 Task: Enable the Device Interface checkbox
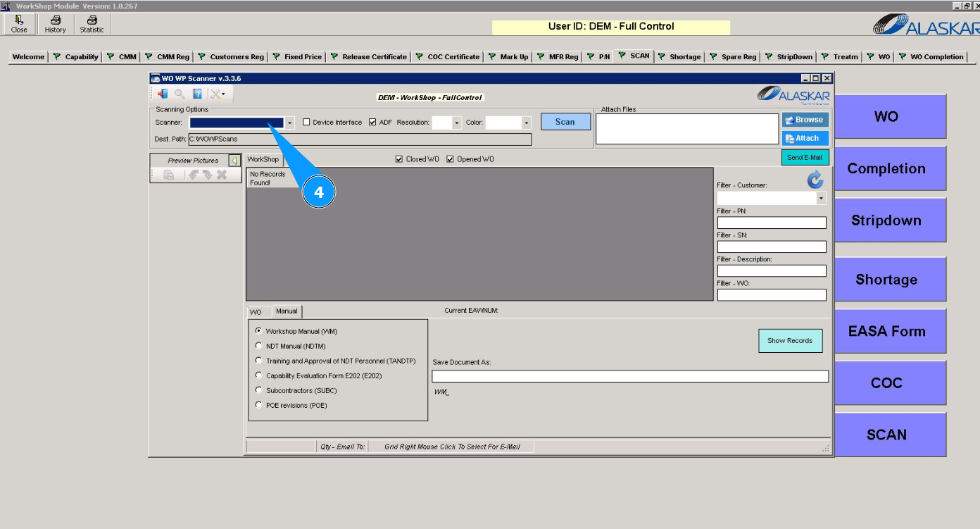pos(306,122)
